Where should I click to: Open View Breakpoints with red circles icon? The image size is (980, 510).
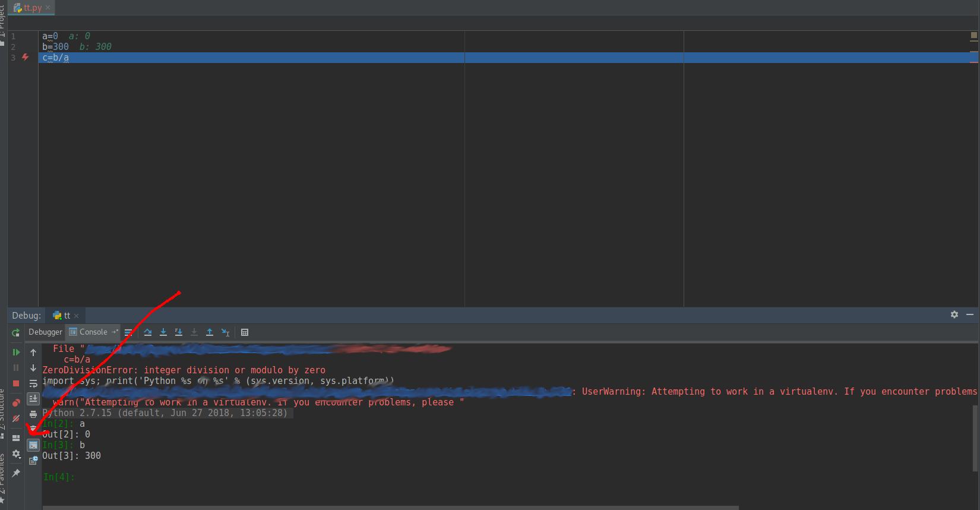(16, 403)
